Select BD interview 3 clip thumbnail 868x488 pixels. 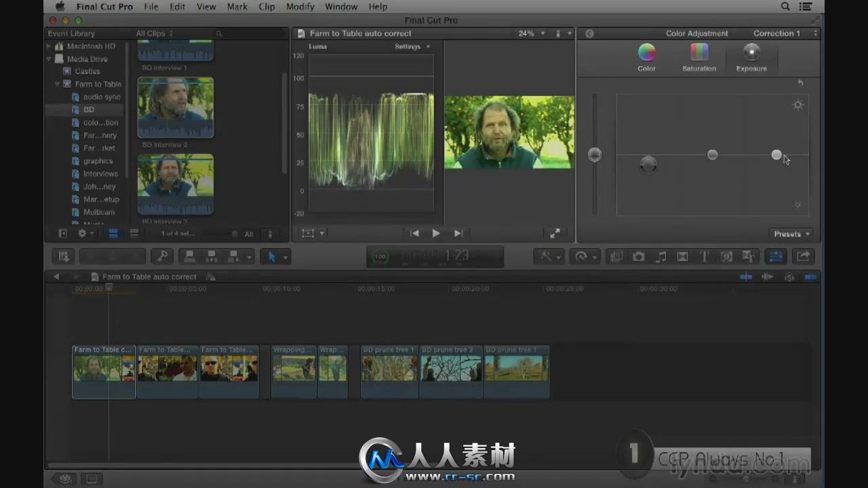[x=175, y=184]
